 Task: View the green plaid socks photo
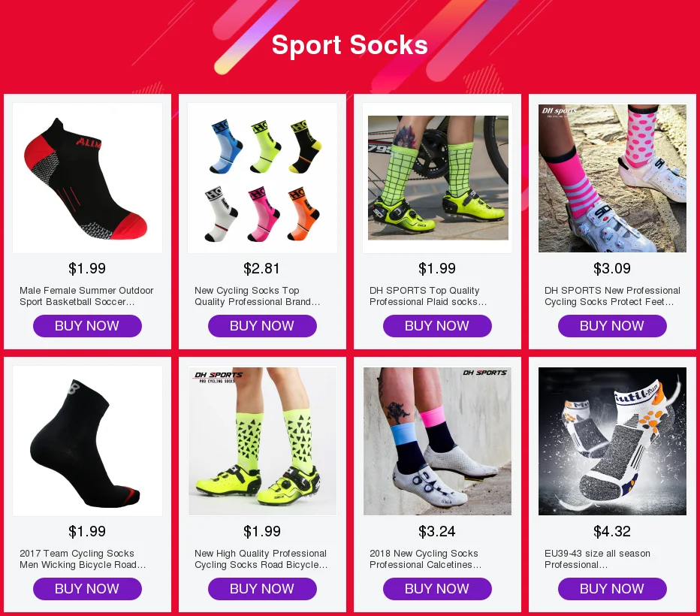437,178
